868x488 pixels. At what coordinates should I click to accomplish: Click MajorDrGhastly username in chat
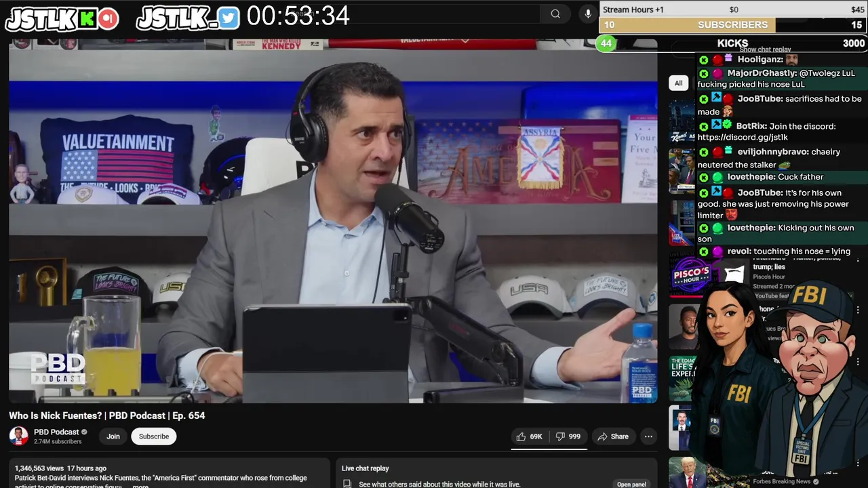(x=762, y=73)
